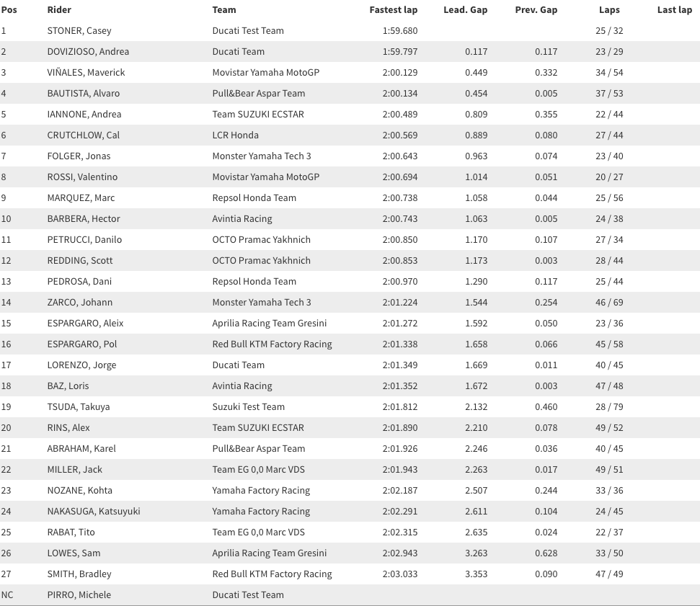Click the Laps column header
700x606 pixels.
tap(609, 10)
